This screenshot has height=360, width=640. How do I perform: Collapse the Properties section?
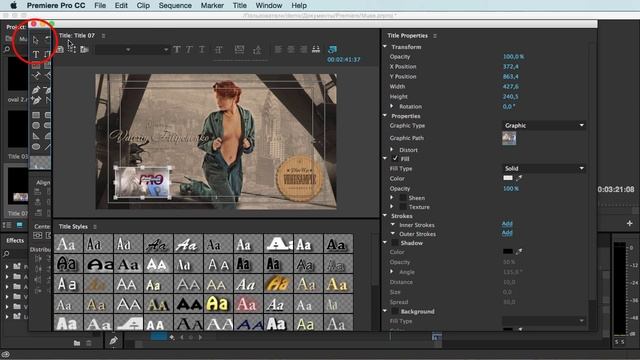pyautogui.click(x=385, y=116)
